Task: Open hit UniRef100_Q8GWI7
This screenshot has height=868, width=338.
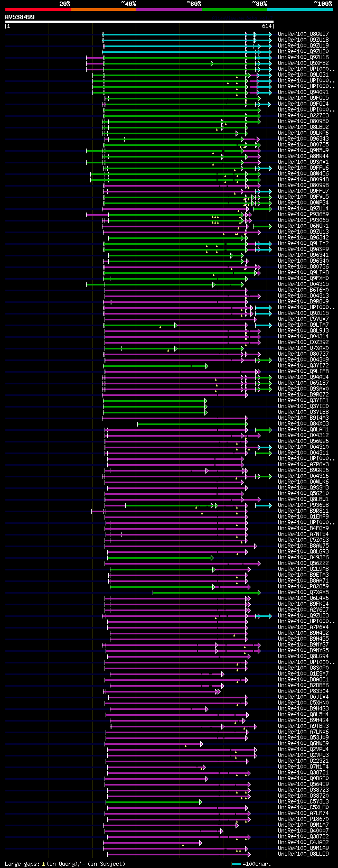Action: pyautogui.click(x=303, y=34)
